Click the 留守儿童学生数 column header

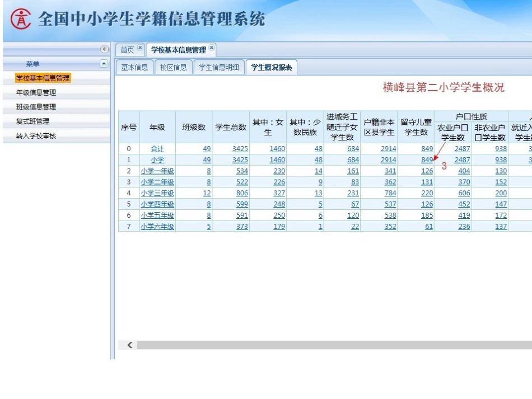coord(416,127)
